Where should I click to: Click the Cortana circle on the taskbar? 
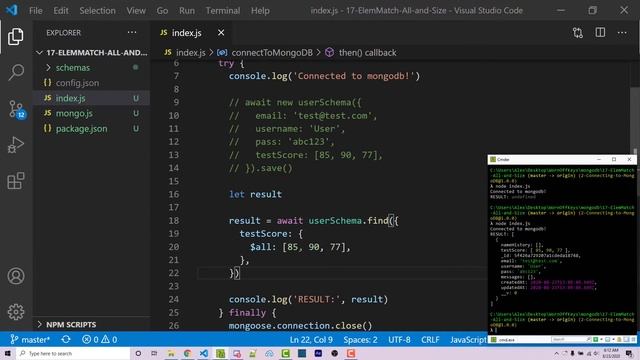pyautogui.click(x=138, y=353)
